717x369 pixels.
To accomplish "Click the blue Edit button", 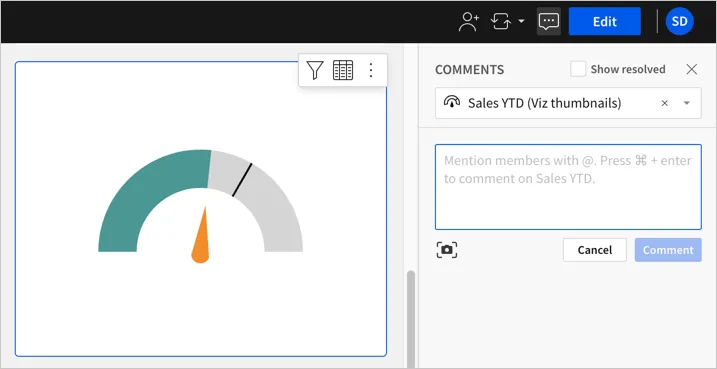I will [x=605, y=21].
